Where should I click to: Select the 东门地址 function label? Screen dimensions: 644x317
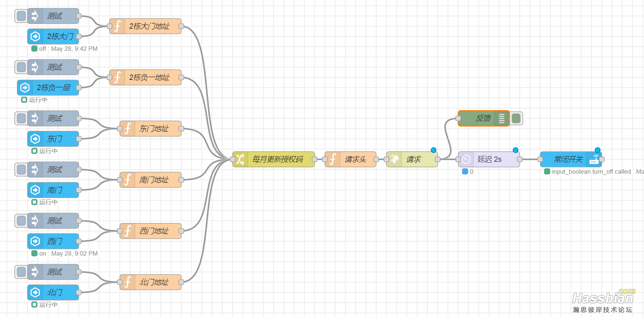pyautogui.click(x=154, y=129)
